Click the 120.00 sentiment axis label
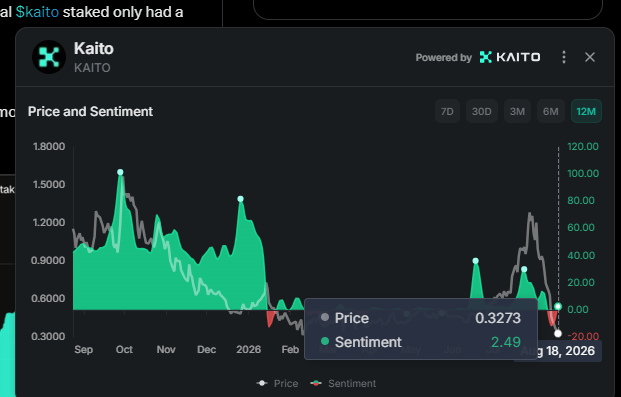Viewport: 621px width, 397px height. pos(583,147)
